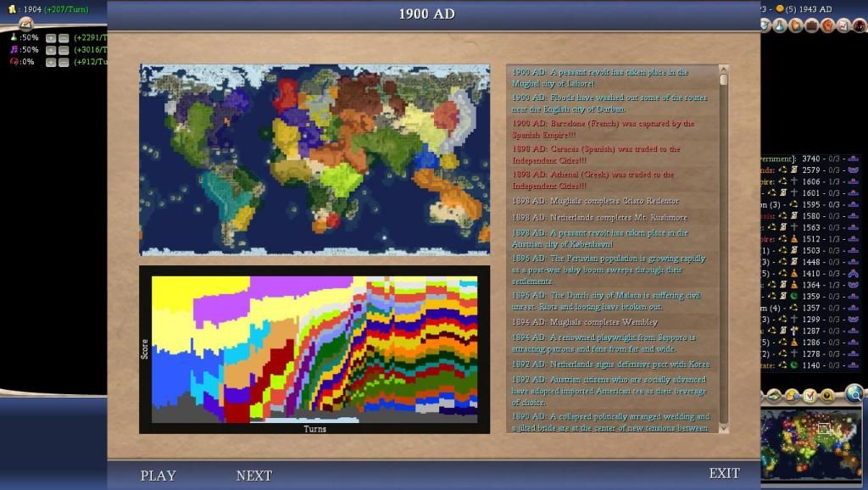Click PLAY to start the replay
Viewport: 868px width, 490px height.
coord(159,476)
